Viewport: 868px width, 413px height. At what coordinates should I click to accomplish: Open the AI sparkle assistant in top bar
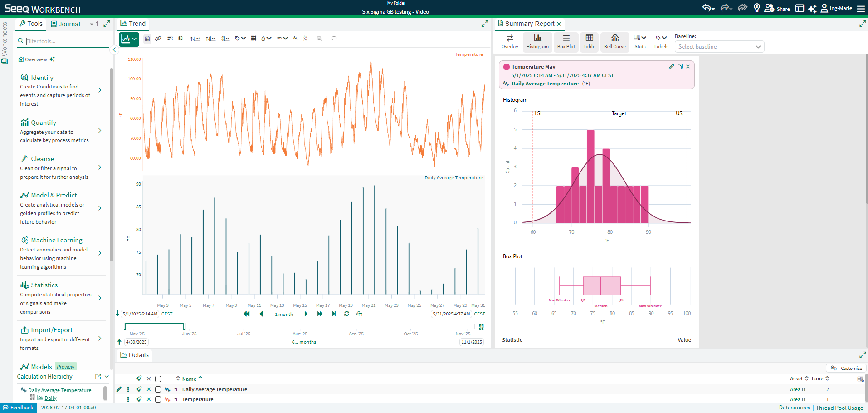(812, 8)
